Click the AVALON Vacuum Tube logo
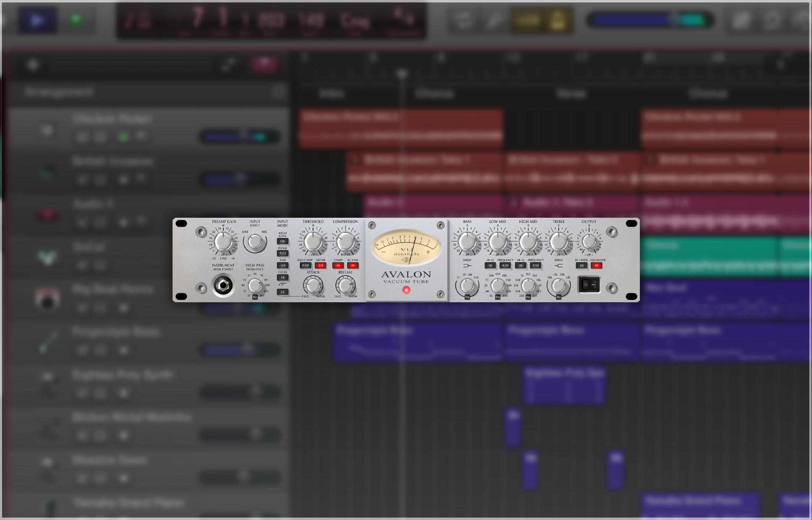The height and width of the screenshot is (520, 812). (x=406, y=277)
